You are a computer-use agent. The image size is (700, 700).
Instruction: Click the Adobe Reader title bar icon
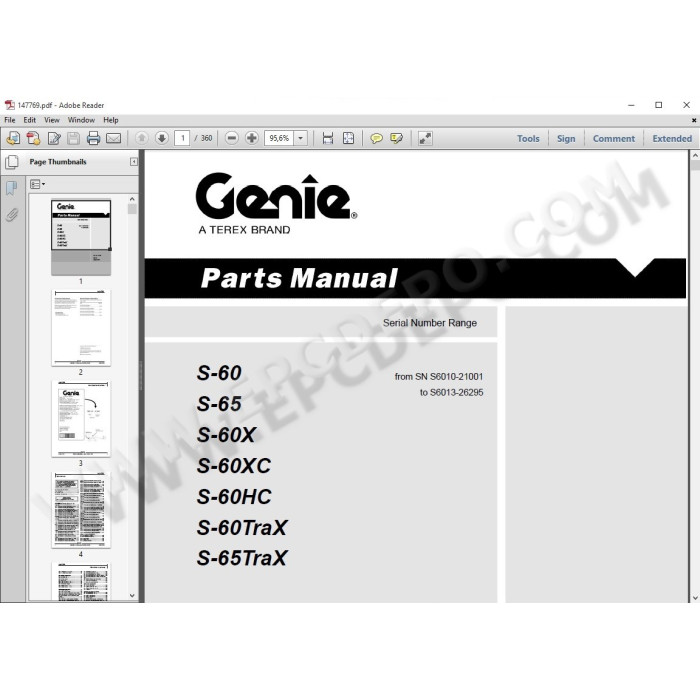(x=9, y=105)
